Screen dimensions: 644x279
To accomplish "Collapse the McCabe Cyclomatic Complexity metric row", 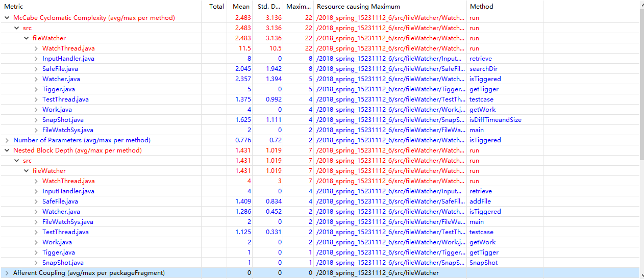I will [7, 18].
